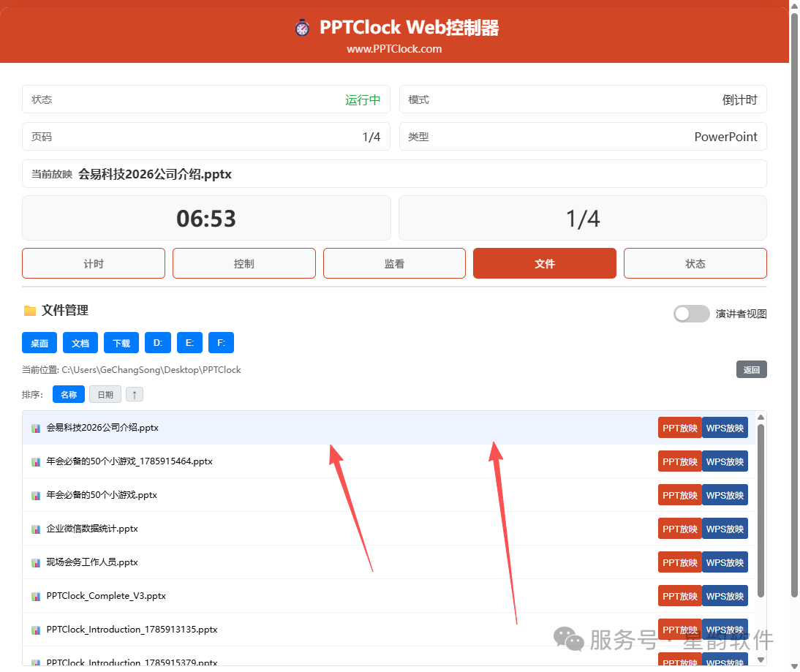
Task: Switch to the 计时 tab
Action: [94, 263]
